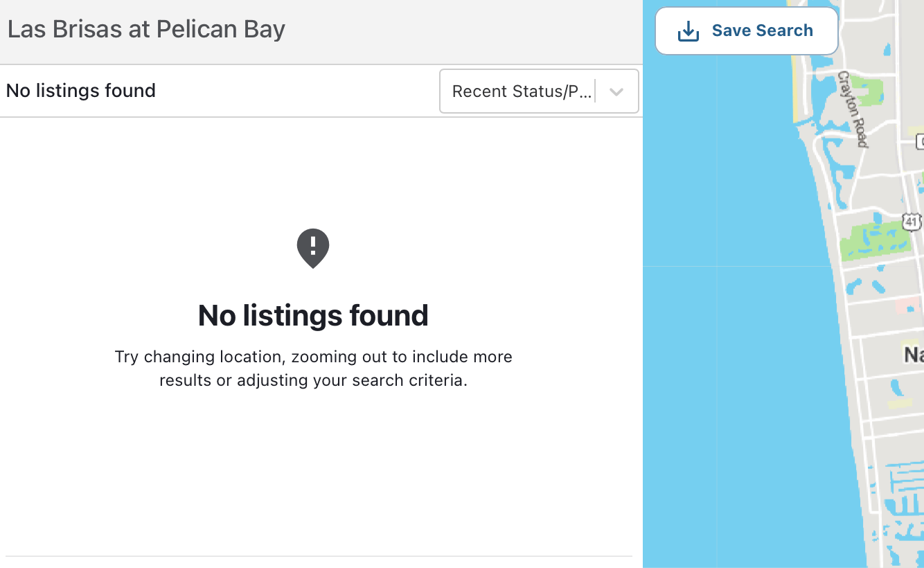Screen dimensions: 924x568
Task: Open the Recent Status sort dropdown
Action: click(523, 91)
